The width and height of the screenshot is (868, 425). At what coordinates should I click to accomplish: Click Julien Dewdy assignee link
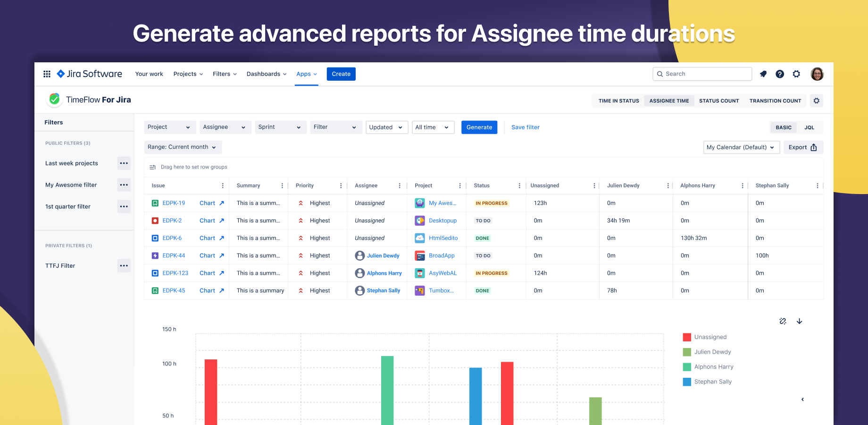[383, 255]
